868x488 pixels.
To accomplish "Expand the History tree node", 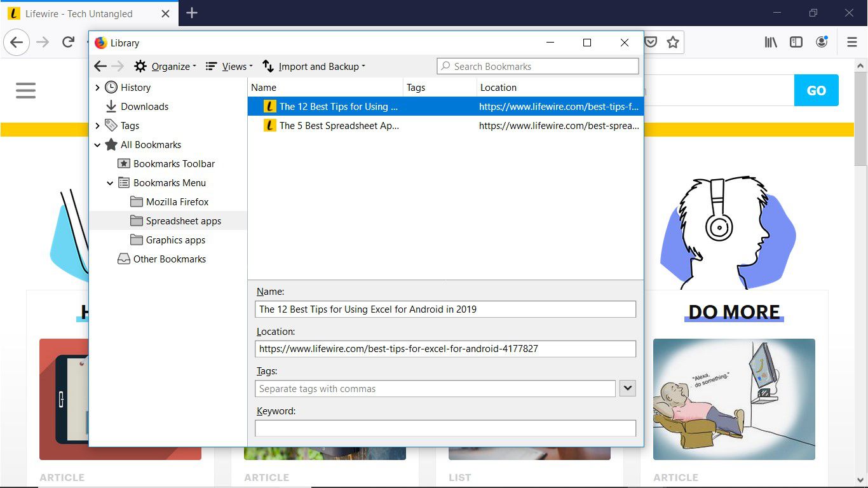I will [97, 88].
